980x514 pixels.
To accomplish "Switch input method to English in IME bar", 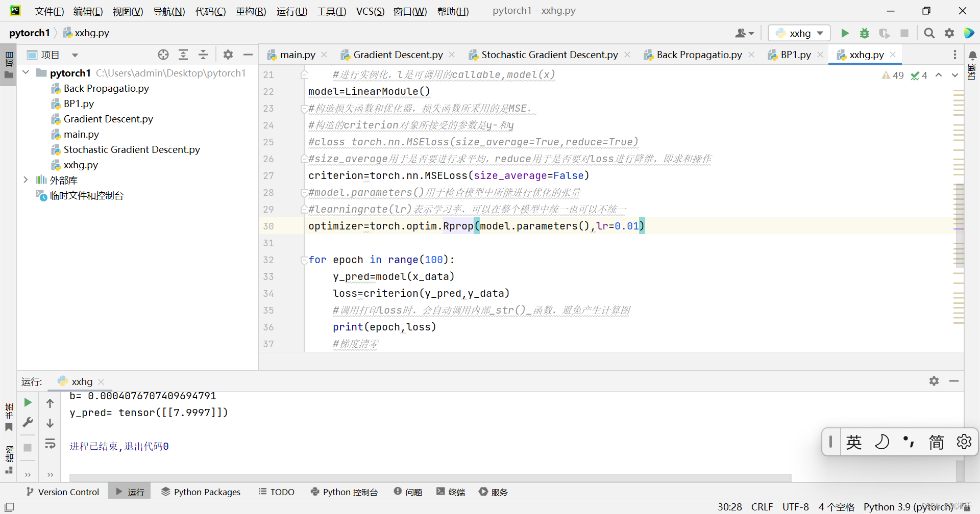I will pyautogui.click(x=854, y=442).
